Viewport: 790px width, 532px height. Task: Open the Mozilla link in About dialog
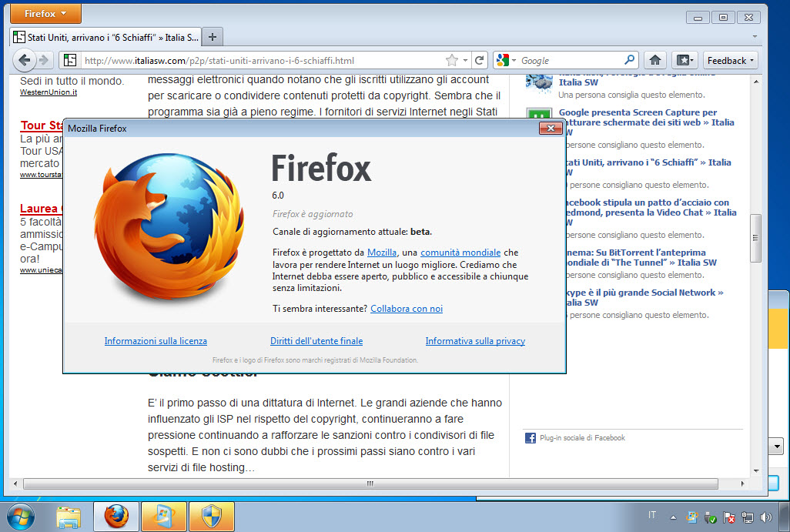coord(382,253)
